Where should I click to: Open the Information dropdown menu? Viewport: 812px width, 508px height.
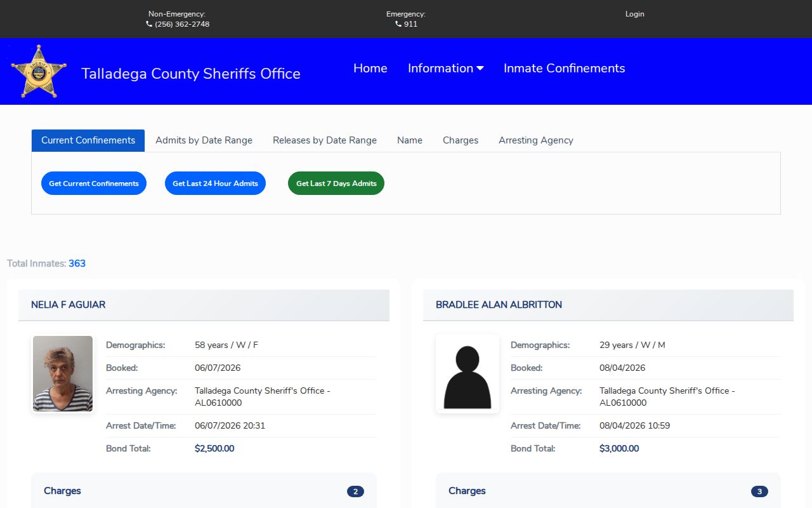click(x=445, y=69)
